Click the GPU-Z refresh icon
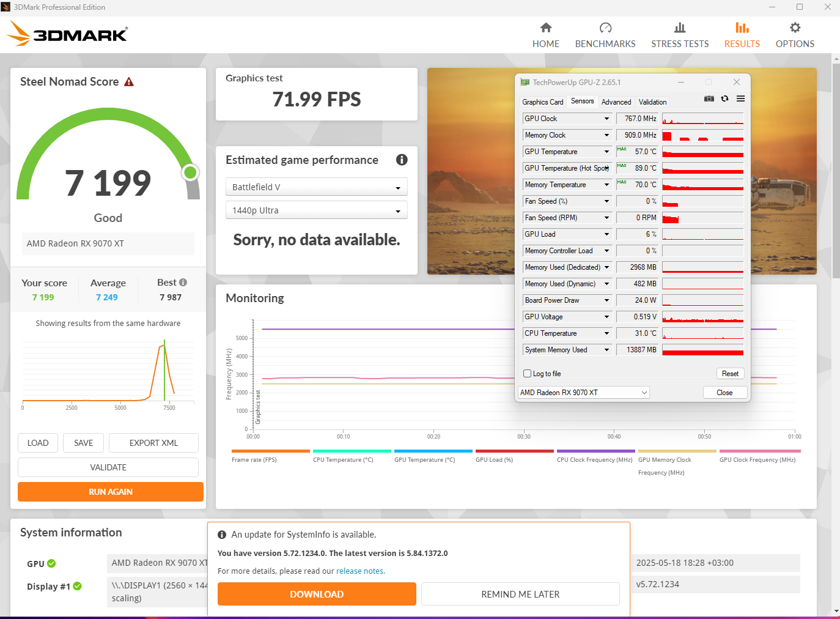840x619 pixels. [x=724, y=98]
